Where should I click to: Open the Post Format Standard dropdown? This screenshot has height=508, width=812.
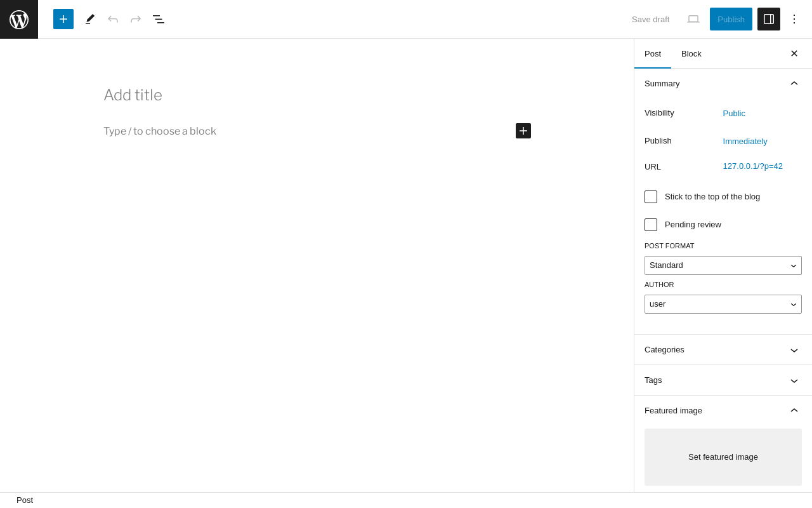pos(723,265)
